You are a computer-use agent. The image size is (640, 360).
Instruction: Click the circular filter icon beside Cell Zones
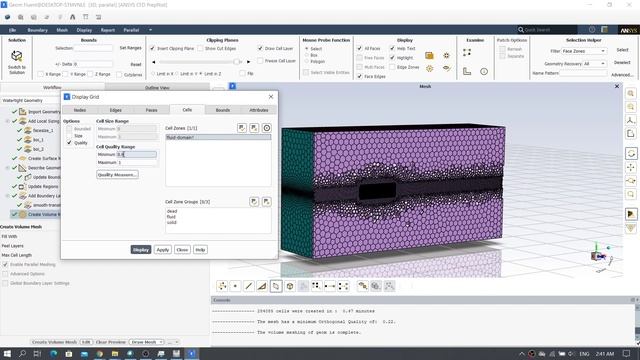[x=267, y=128]
